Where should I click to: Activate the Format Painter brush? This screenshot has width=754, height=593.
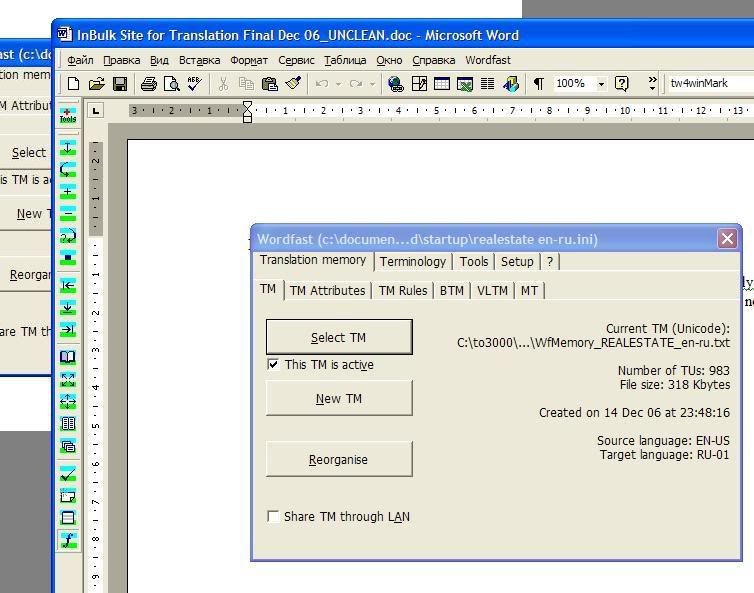(293, 84)
